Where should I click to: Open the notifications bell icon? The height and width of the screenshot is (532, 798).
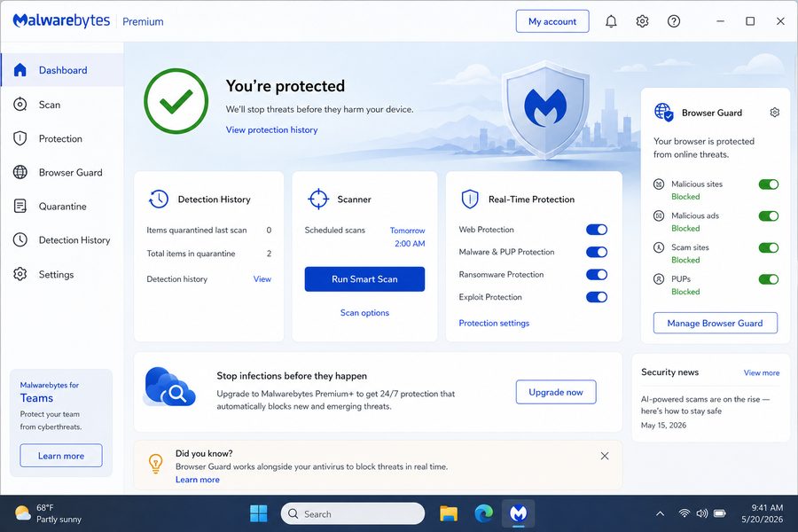611,21
